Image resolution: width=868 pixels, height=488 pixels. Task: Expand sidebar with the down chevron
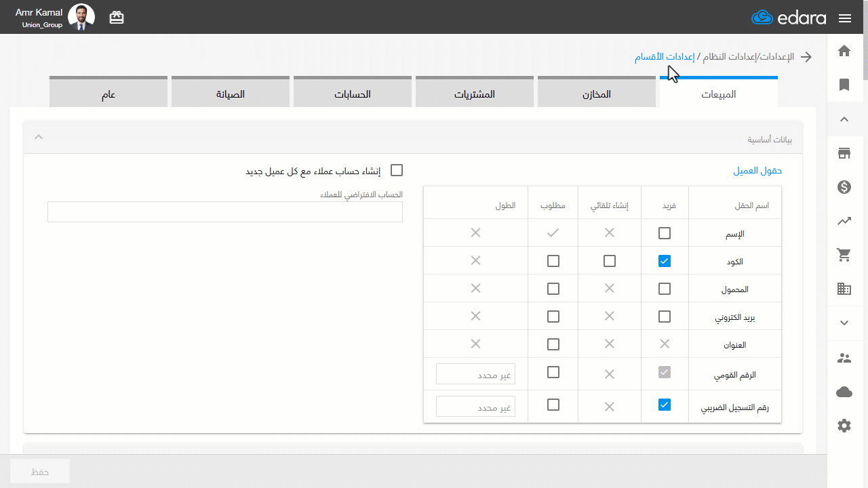tap(844, 323)
